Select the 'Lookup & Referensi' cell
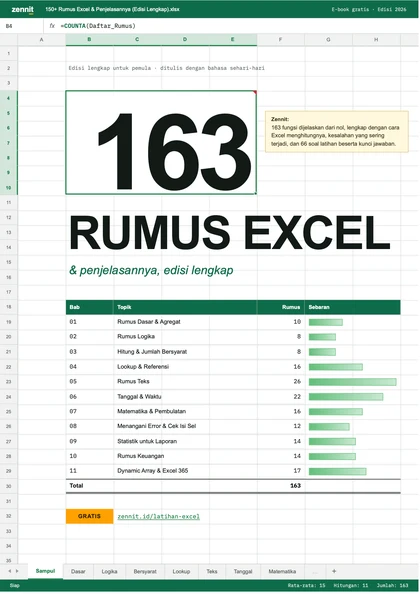Image resolution: width=420 pixels, height=594 pixels. click(x=185, y=366)
